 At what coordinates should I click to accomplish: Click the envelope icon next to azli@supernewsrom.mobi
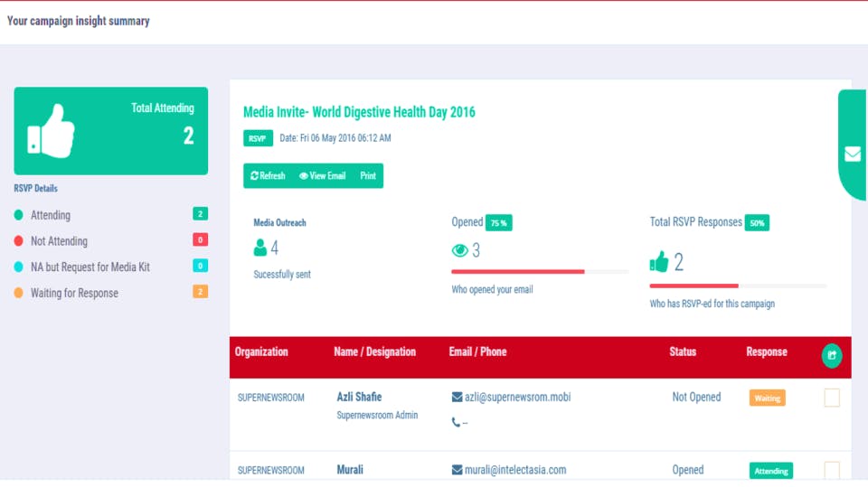[x=457, y=397]
